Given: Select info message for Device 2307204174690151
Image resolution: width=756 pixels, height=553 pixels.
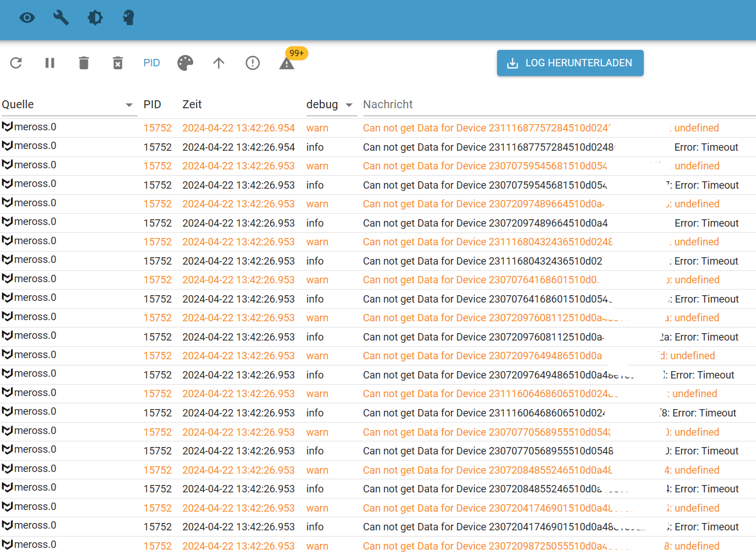Looking at the screenshot, I should (x=550, y=527).
